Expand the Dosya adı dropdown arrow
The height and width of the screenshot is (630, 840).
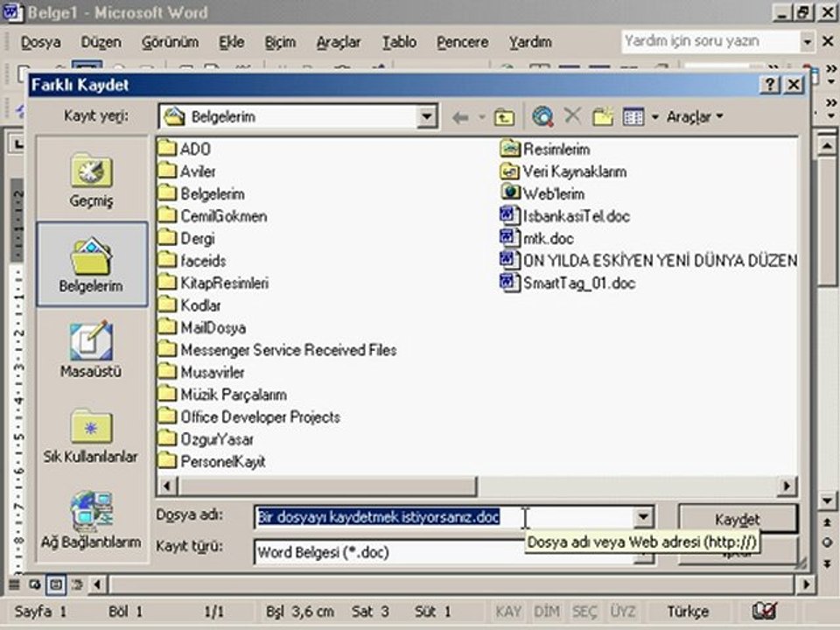tap(643, 517)
